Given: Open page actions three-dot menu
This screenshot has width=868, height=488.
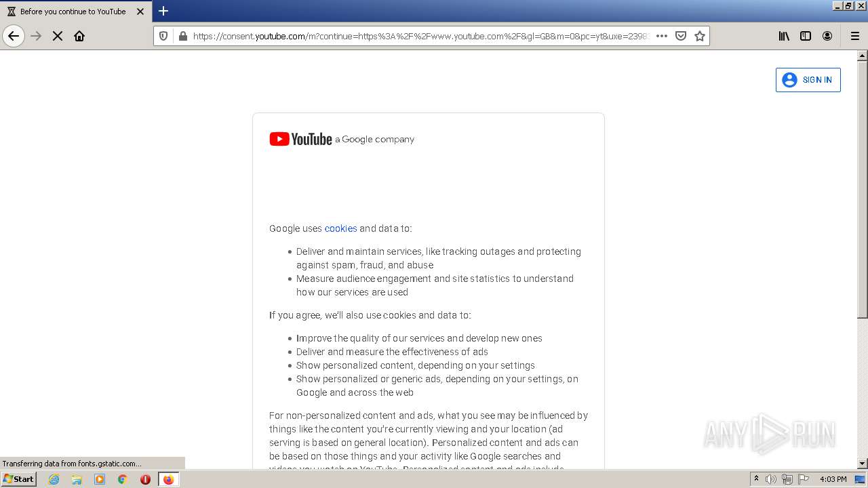Looking at the screenshot, I should point(662,36).
